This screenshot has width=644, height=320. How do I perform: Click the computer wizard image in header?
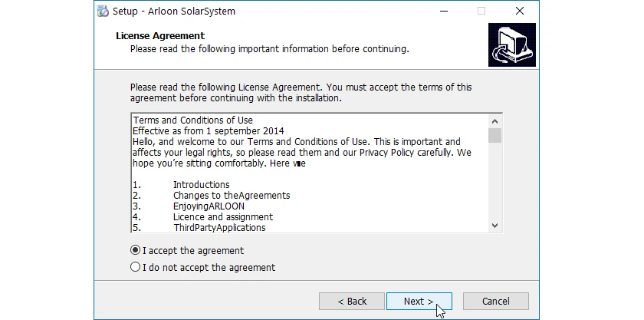[x=512, y=45]
